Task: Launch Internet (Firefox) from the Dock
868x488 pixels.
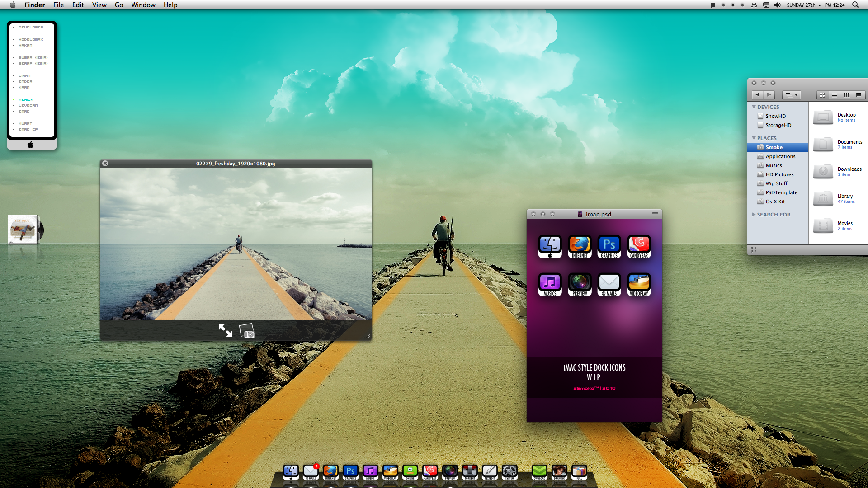Action: tap(330, 472)
